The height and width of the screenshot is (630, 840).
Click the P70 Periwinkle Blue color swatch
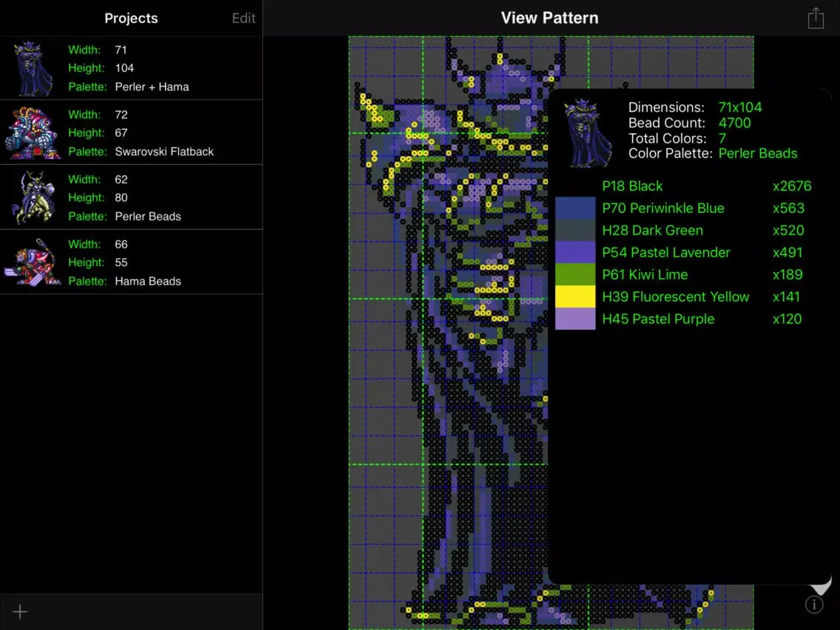tap(575, 209)
